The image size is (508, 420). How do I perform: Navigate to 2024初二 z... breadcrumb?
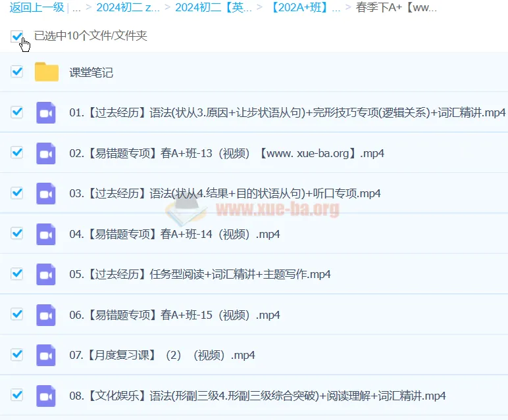128,8
